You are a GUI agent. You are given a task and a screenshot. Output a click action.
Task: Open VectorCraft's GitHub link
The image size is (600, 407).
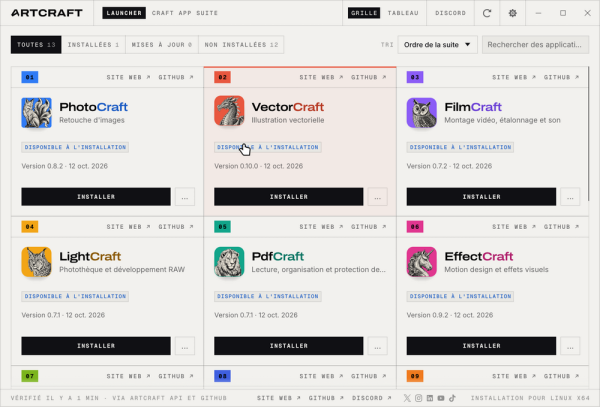coord(369,77)
